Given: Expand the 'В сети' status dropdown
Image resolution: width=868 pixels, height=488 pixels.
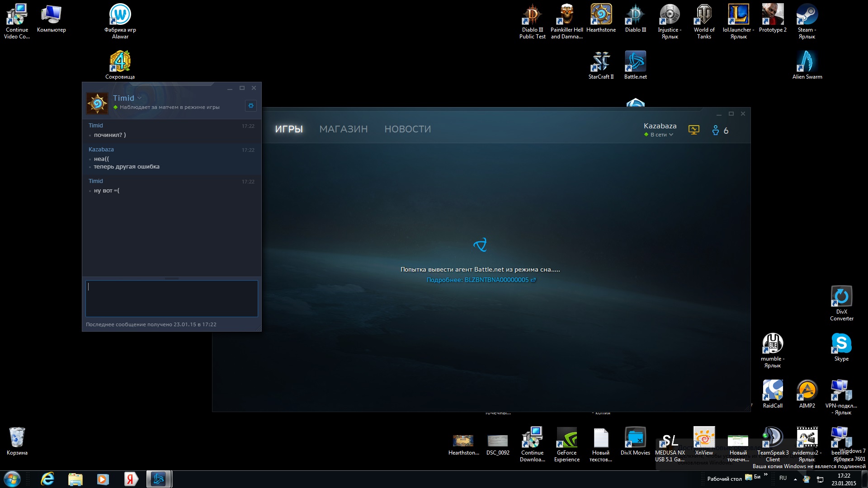Looking at the screenshot, I should 659,135.
